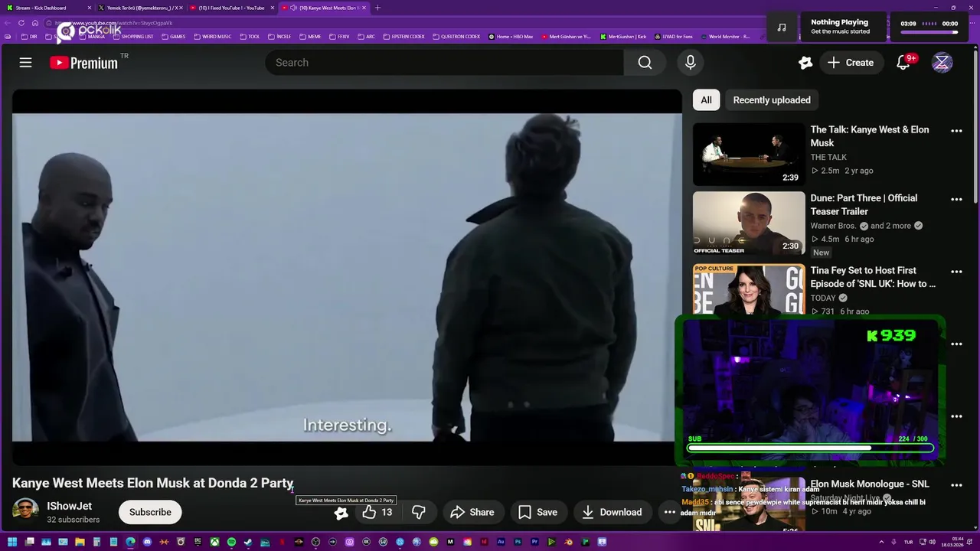Open the MEME bookmarks folder
The image size is (980, 551).
click(310, 37)
